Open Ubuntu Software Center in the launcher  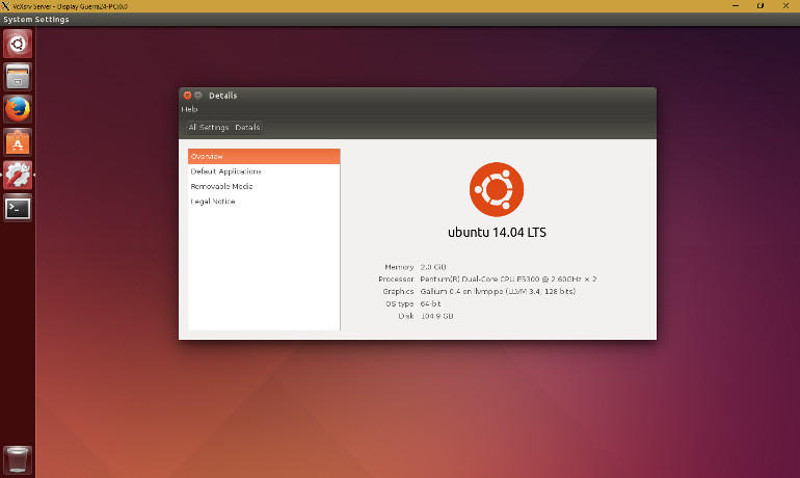pyautogui.click(x=18, y=142)
